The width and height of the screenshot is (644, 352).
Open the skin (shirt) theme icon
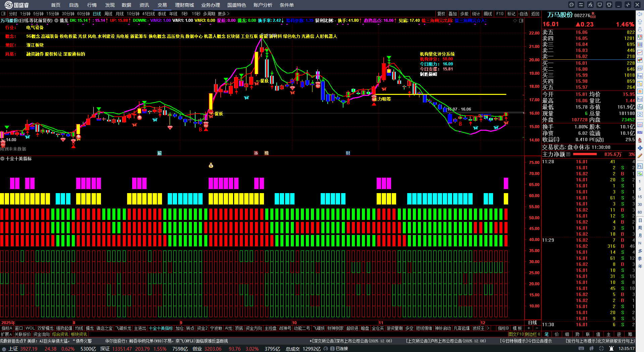click(609, 5)
